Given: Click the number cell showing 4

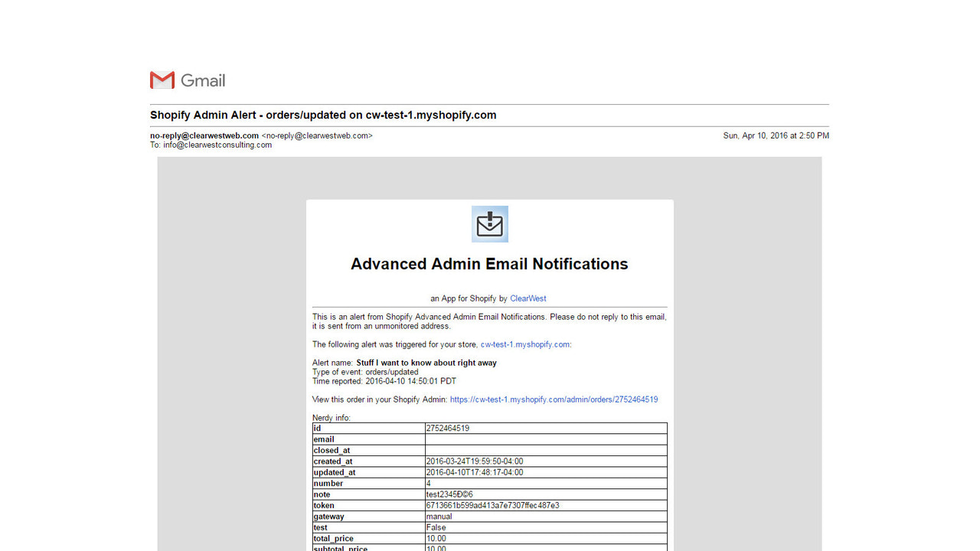Looking at the screenshot, I should coord(427,483).
